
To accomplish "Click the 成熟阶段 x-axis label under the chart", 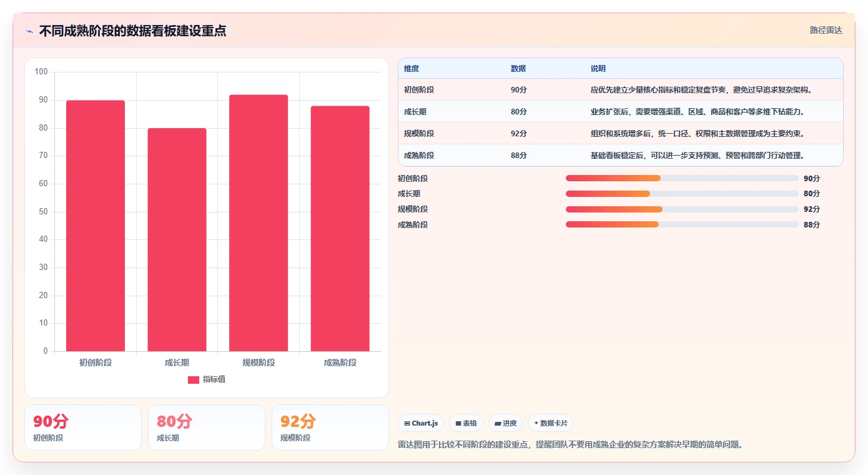I will pos(340,362).
